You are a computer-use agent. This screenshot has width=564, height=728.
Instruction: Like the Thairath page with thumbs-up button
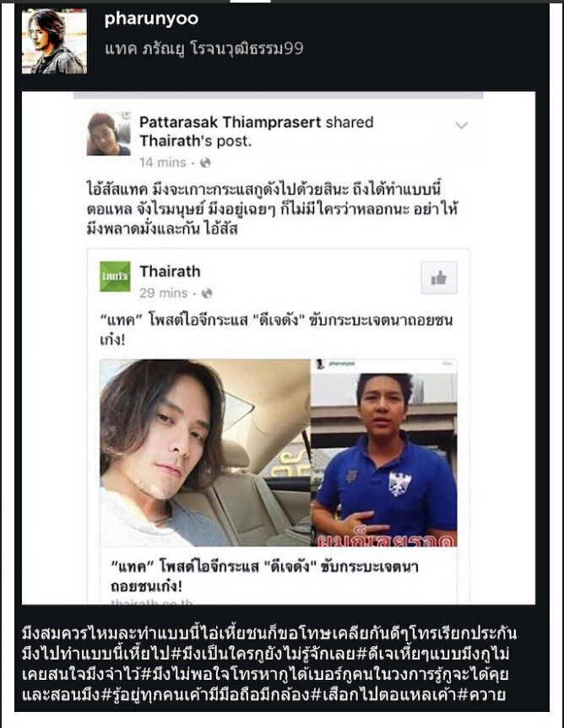tap(439, 278)
